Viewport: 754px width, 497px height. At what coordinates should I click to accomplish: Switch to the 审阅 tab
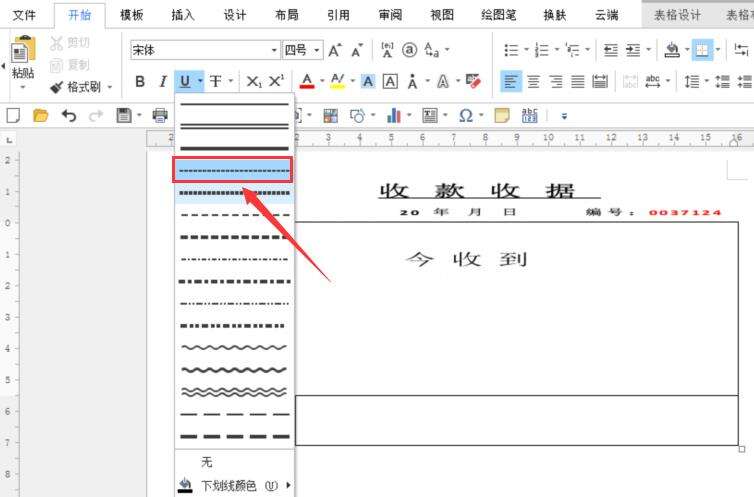(390, 15)
